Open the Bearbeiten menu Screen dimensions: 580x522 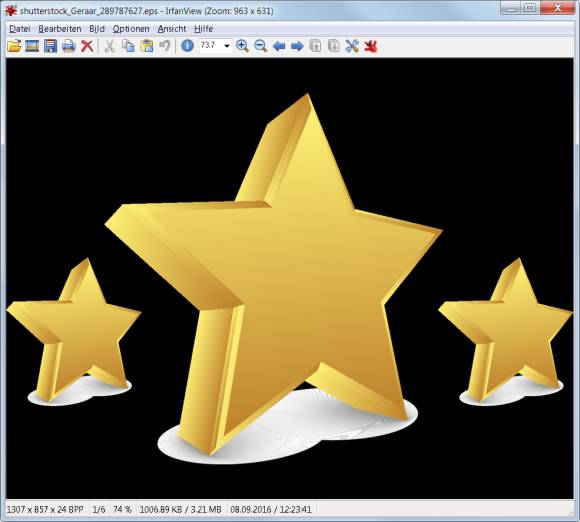(x=60, y=29)
